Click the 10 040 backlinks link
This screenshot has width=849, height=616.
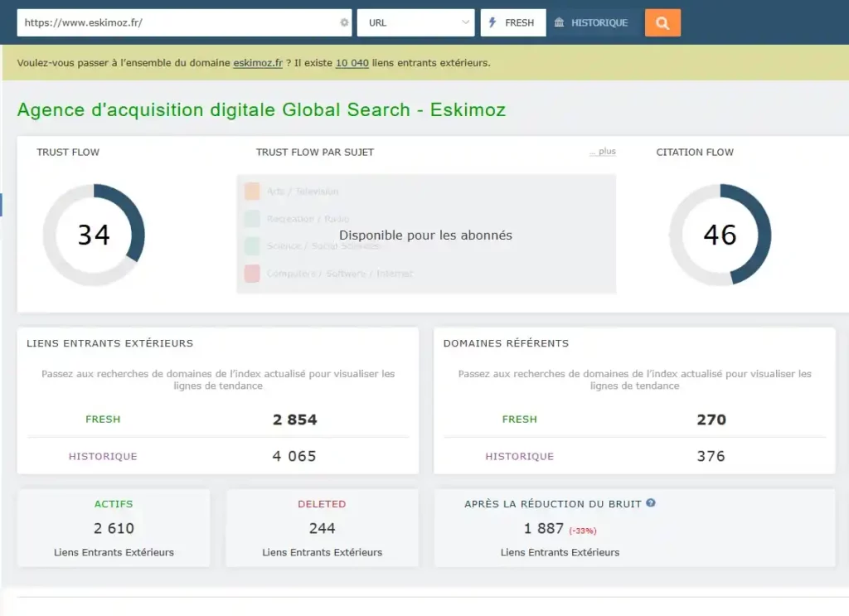(352, 62)
